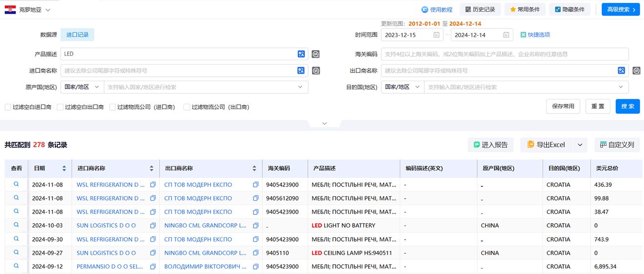Open 常用条件 saved conditions
This screenshot has height=274, width=644.
point(525,9)
